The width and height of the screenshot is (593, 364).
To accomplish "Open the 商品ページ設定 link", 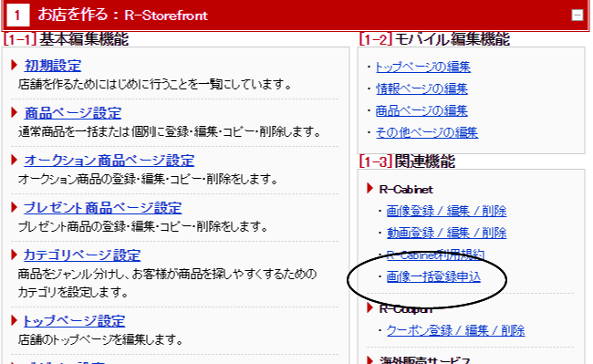I will (73, 113).
